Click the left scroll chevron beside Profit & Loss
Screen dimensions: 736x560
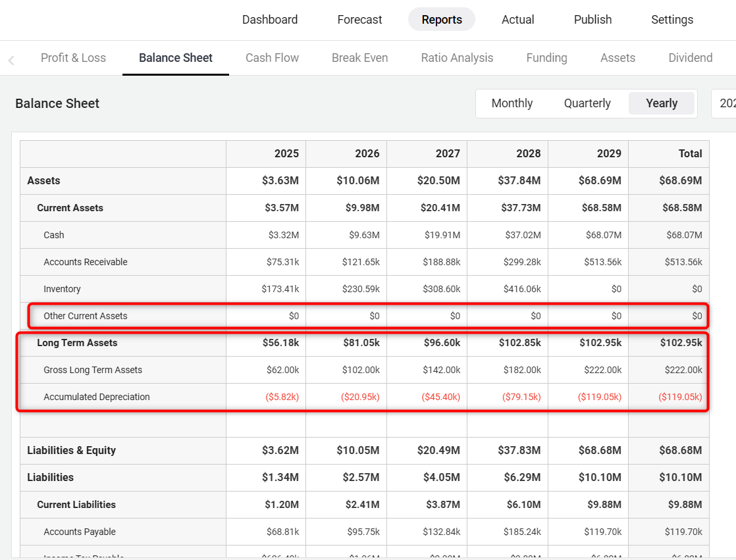tap(11, 60)
